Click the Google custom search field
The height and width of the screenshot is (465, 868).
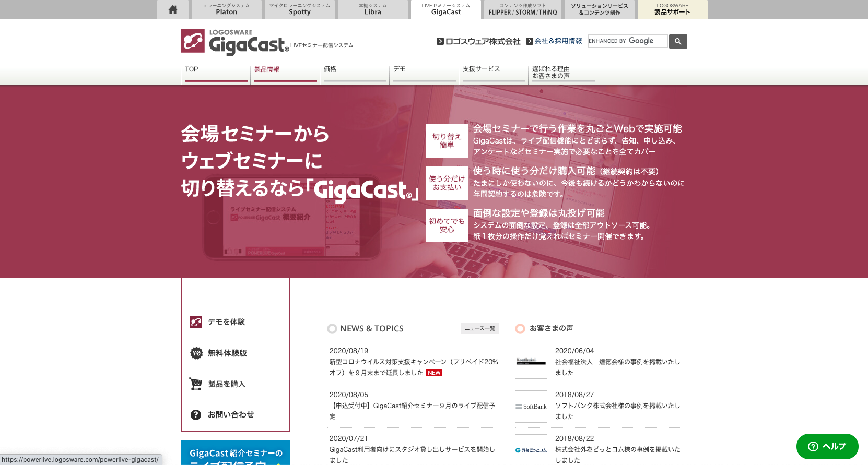coord(628,41)
